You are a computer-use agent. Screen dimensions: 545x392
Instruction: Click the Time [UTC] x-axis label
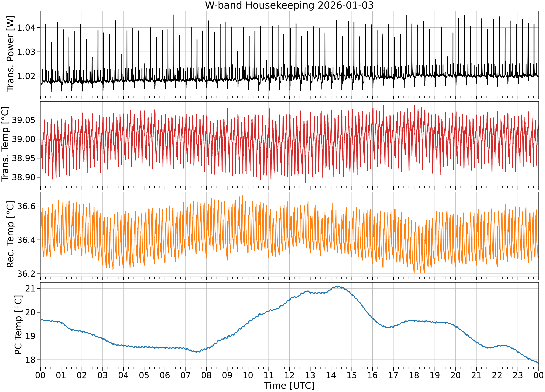point(289,385)
